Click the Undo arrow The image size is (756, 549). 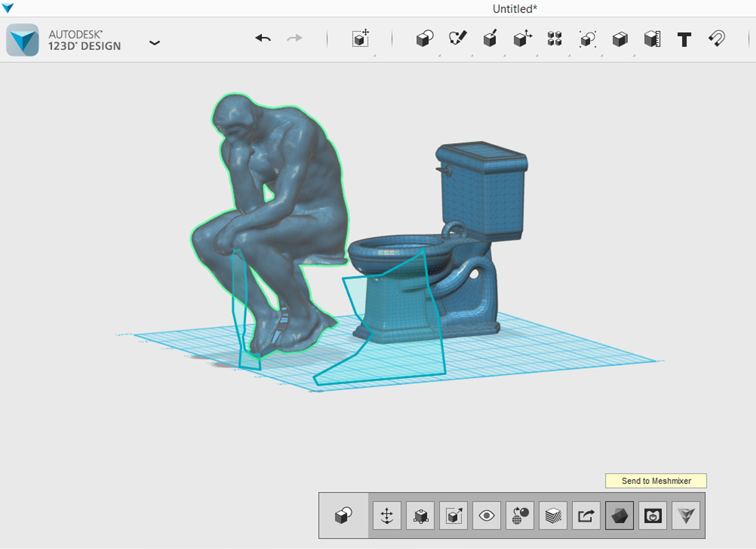point(263,39)
